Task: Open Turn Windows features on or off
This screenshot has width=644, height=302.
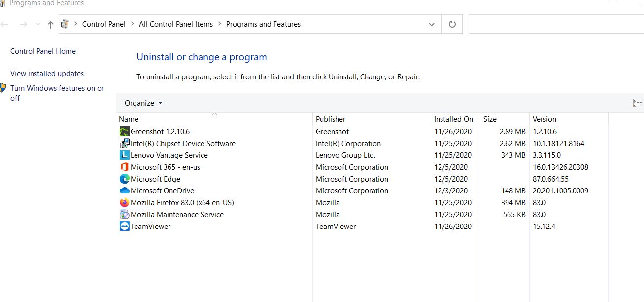Action: coord(57,93)
